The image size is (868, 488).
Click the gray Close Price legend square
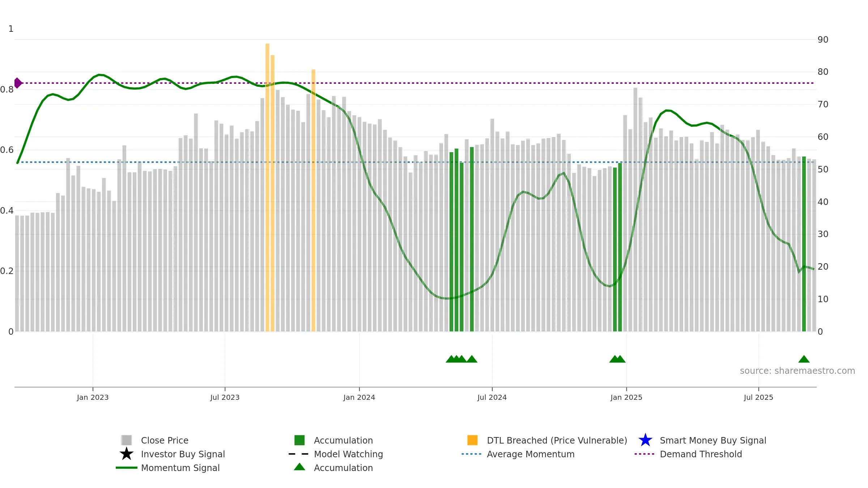[x=127, y=440]
